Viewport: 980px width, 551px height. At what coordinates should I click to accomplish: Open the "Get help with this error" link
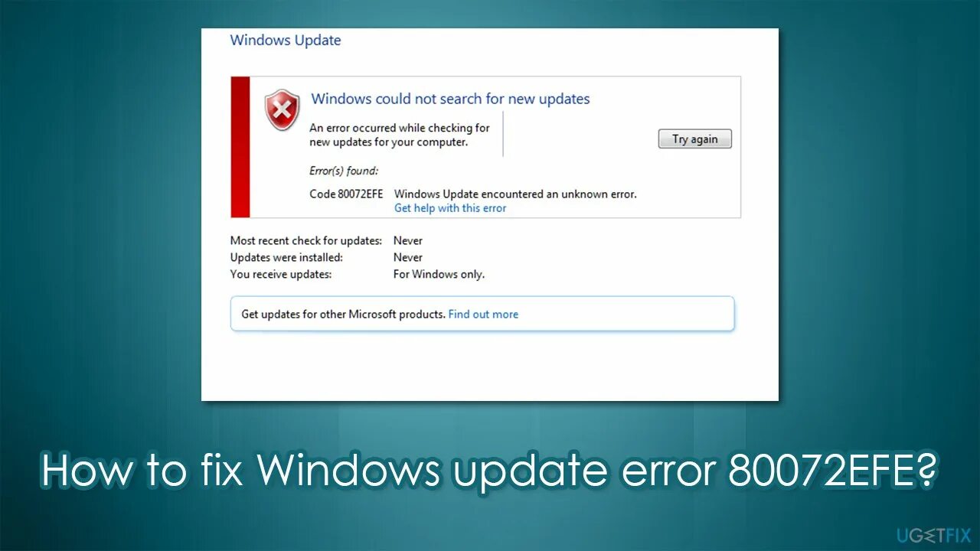pos(450,208)
